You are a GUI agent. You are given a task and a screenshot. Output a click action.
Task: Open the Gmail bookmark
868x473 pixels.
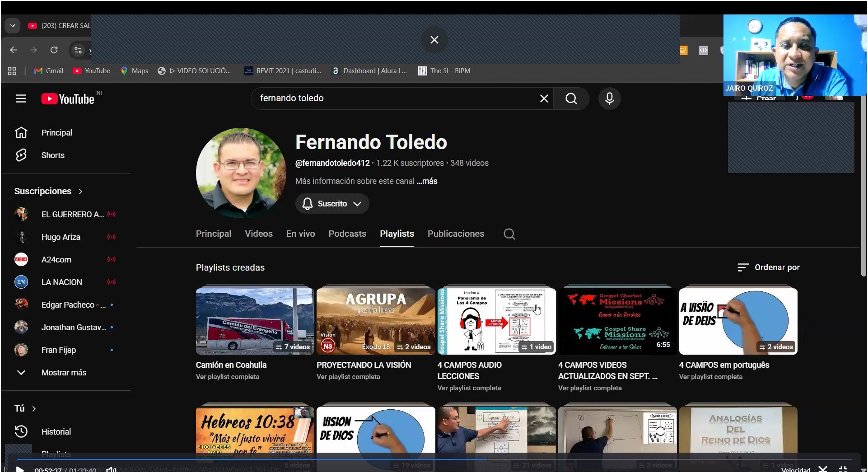tap(49, 71)
